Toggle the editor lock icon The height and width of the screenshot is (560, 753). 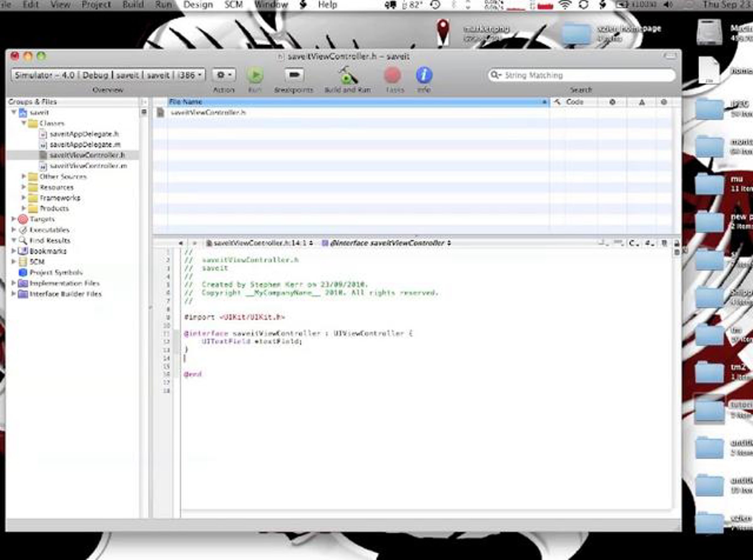[676, 243]
